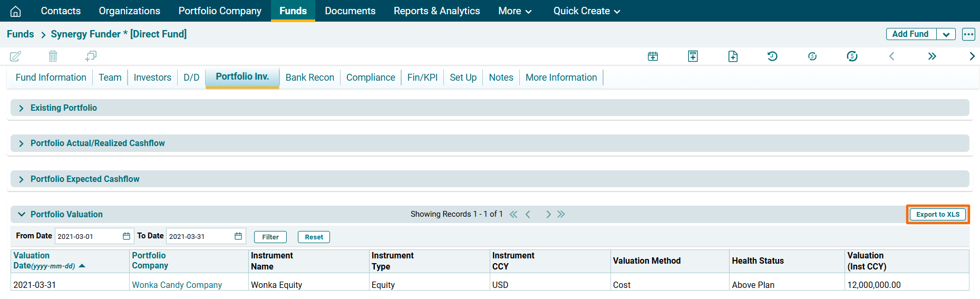
Task: Click the add document page icon
Action: [x=733, y=56]
